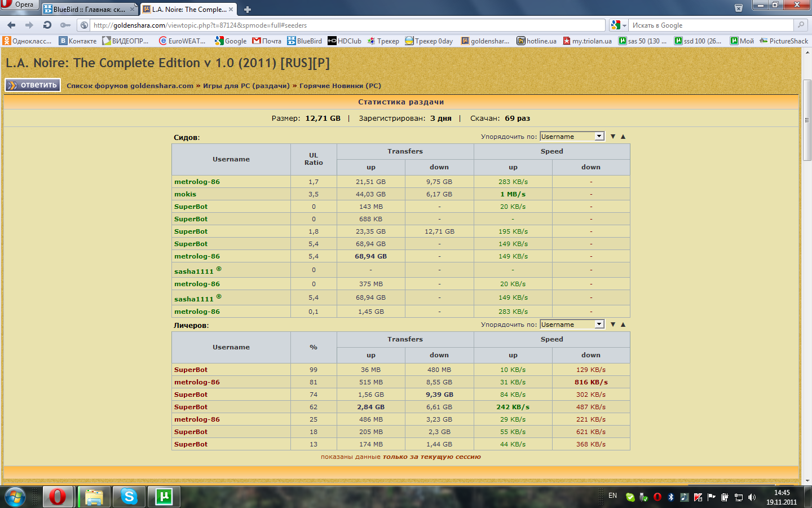Sort Личеров list descending with down arrow
The height and width of the screenshot is (508, 812).
pyautogui.click(x=613, y=325)
